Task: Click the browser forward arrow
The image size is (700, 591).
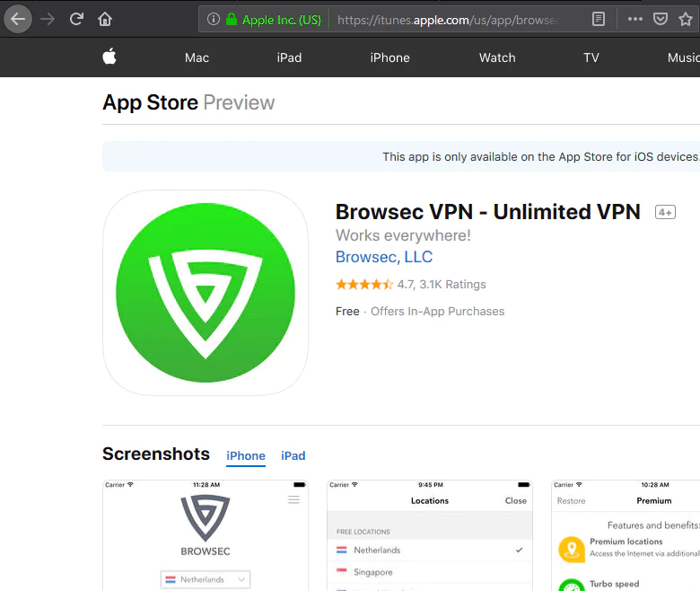Action: [48, 19]
